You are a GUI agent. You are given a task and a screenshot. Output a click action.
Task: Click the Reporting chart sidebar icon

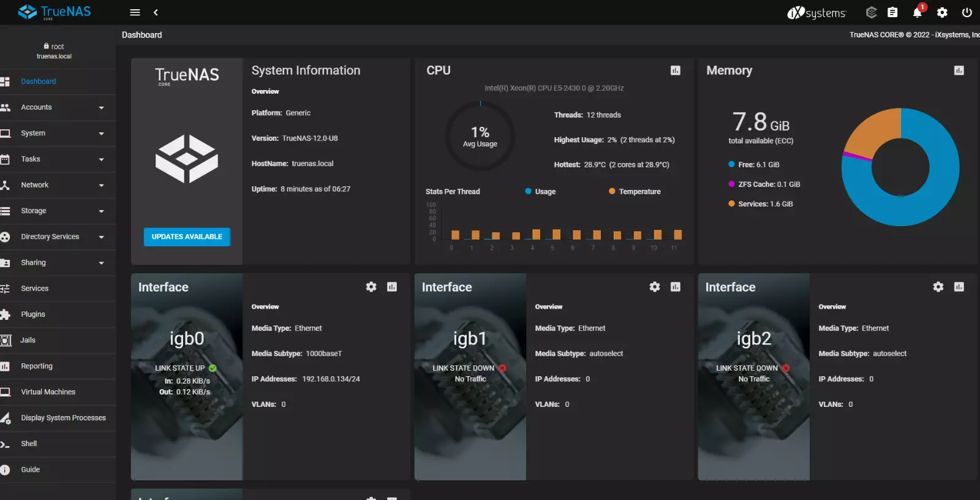click(5, 366)
